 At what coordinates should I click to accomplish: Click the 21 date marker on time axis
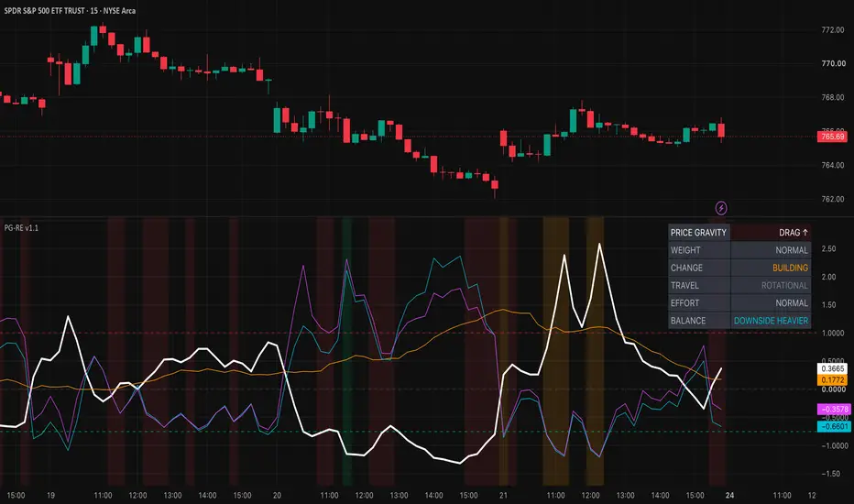click(503, 495)
